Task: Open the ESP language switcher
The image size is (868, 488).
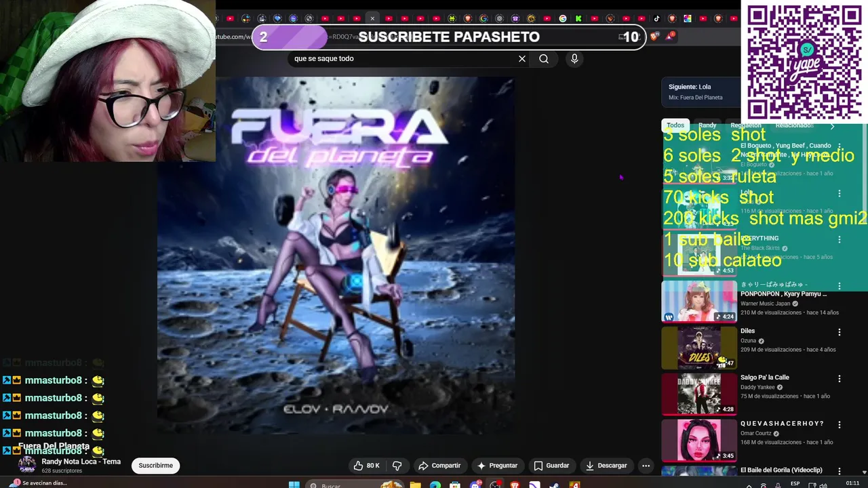Action: coord(795,485)
